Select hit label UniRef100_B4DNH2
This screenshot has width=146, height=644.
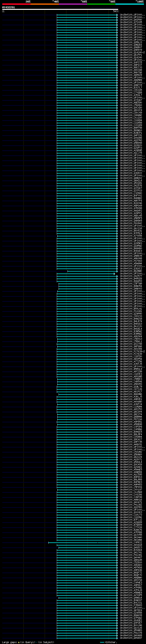tap(131, 198)
